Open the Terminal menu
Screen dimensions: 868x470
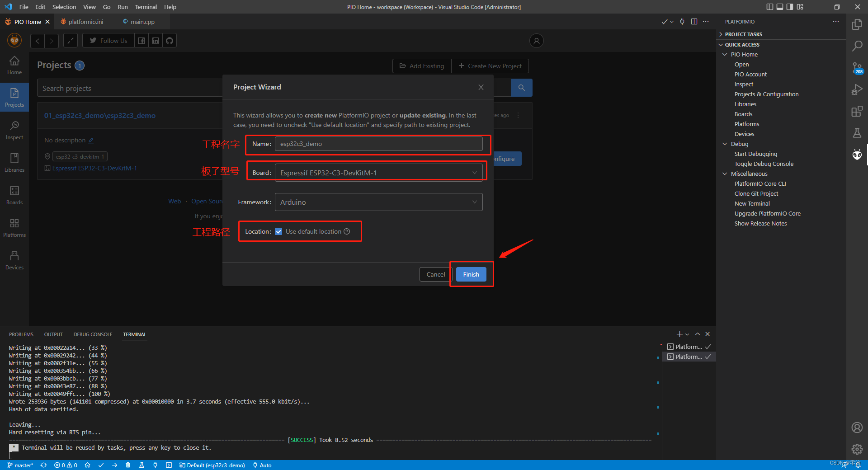point(146,7)
